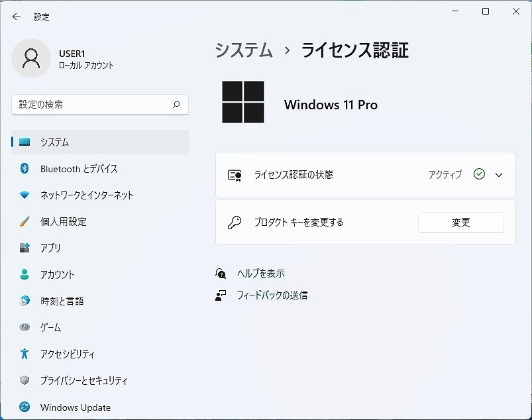Click the USER1 account avatar
This screenshot has width=532, height=420.
pyautogui.click(x=31, y=59)
